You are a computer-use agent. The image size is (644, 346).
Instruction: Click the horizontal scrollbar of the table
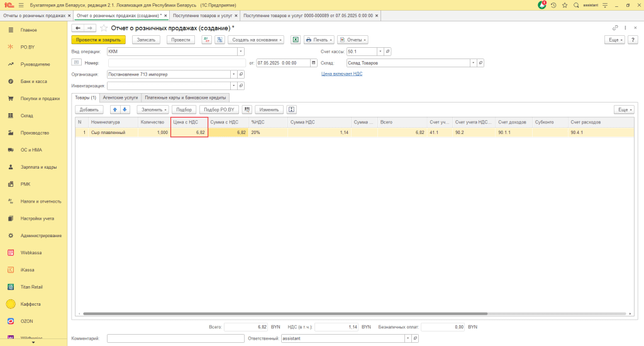pos(285,313)
